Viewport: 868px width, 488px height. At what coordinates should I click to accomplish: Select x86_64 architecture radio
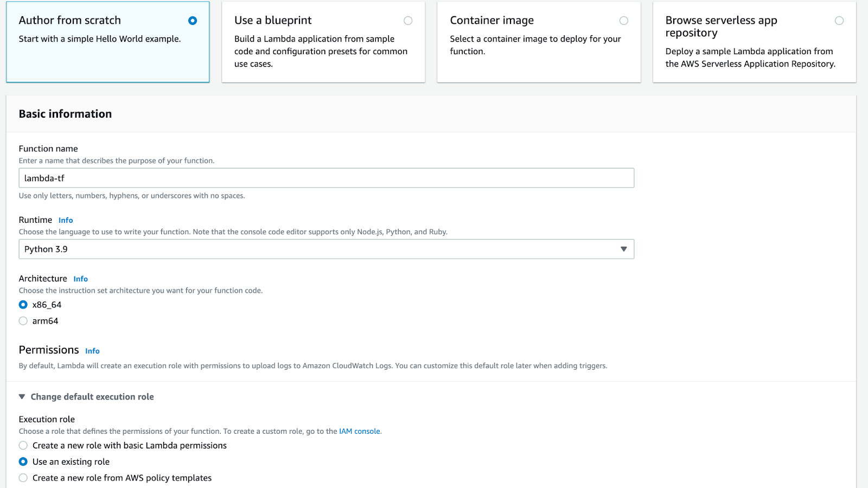click(x=23, y=305)
